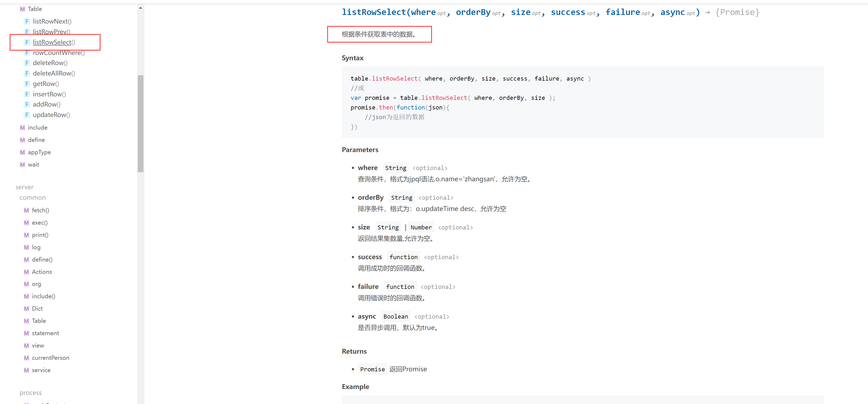Image resolution: width=868 pixels, height=404 pixels.
Task: Open the rowCountWhere() entry
Action: click(59, 53)
